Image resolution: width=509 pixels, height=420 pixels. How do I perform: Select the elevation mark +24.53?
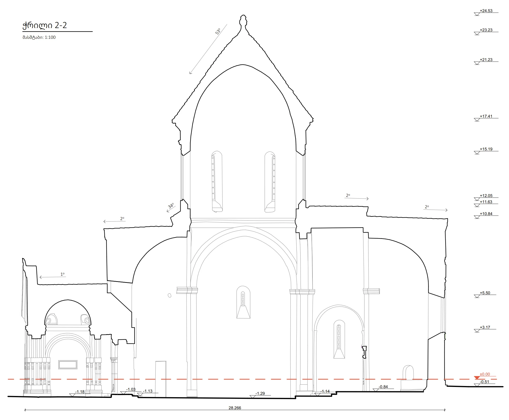click(486, 11)
